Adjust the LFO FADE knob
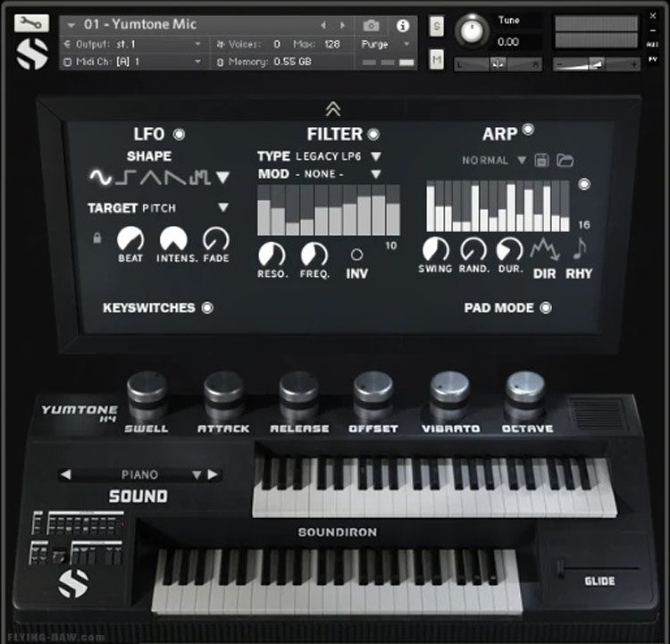 (216, 238)
